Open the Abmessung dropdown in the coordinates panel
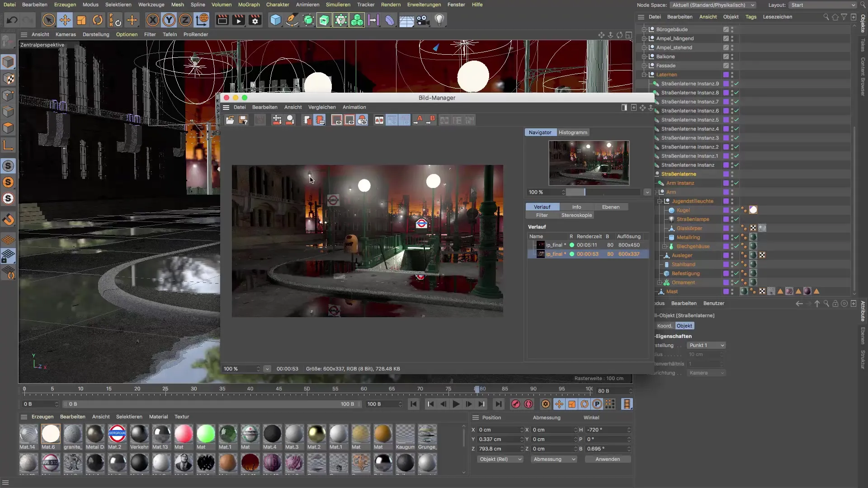 coord(554,459)
